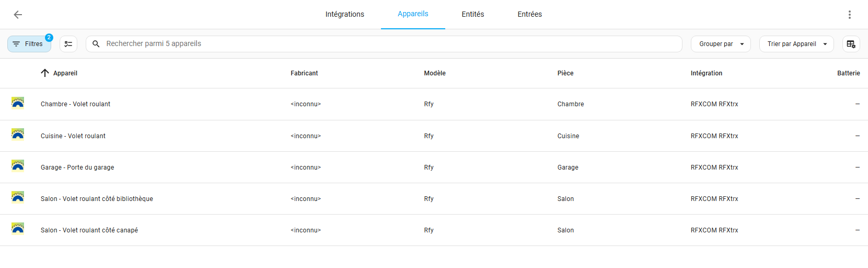Switch to the Entités tab
Viewport: 868px width, 268px height.
point(473,15)
